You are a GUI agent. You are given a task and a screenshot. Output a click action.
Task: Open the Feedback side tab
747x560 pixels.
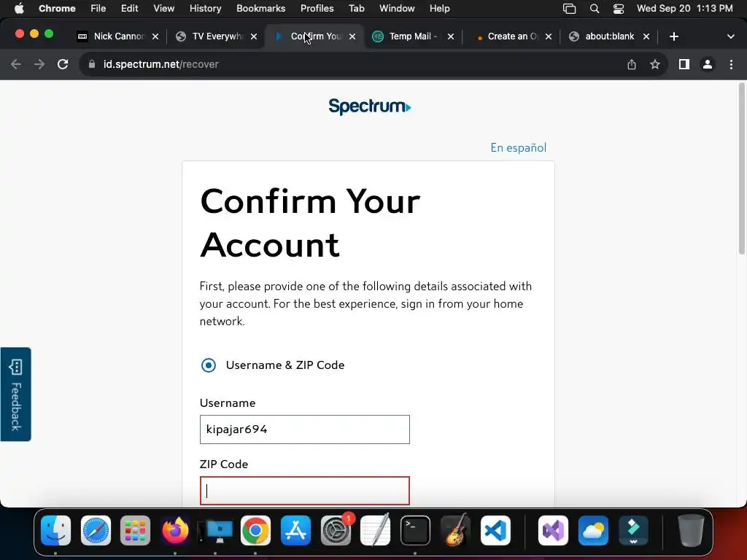point(16,394)
